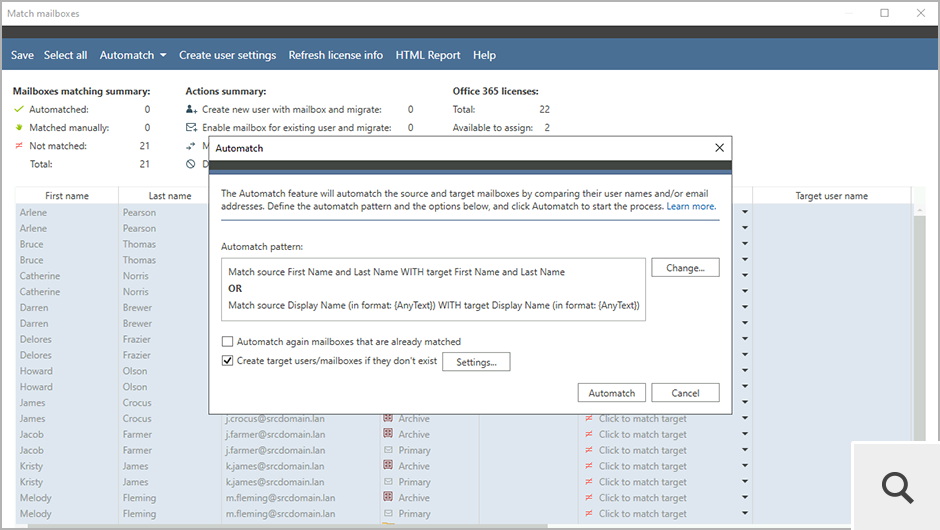Enable Automatch again mailboxes already matched
940x530 pixels.
point(228,342)
